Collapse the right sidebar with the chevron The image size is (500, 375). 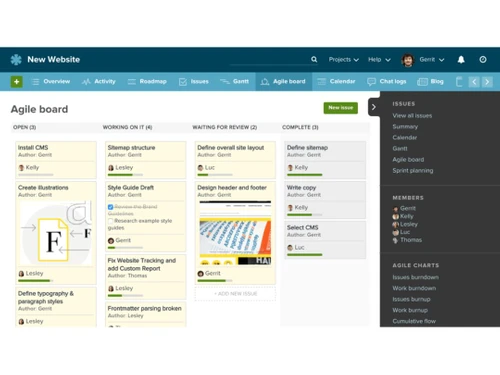(374, 107)
